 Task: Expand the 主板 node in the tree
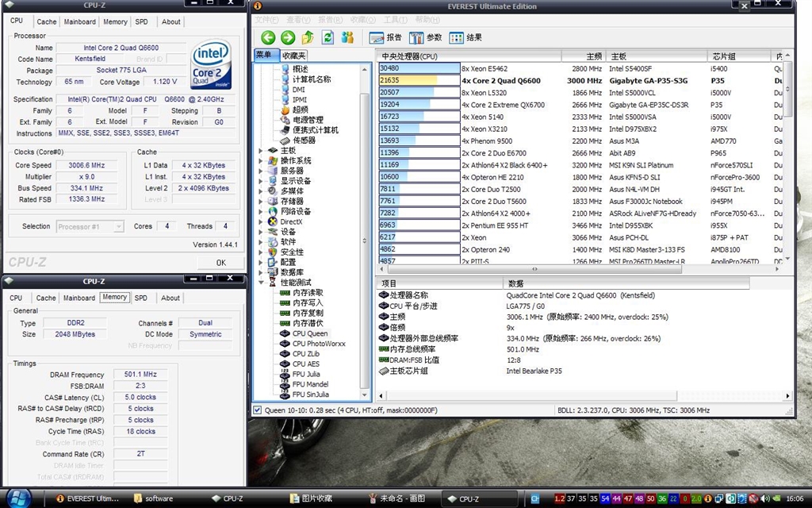[x=260, y=150]
